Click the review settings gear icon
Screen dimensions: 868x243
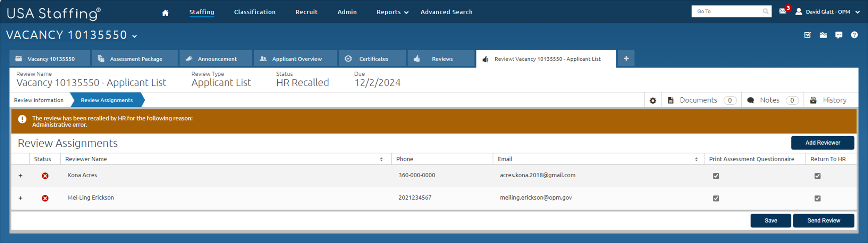pyautogui.click(x=653, y=100)
